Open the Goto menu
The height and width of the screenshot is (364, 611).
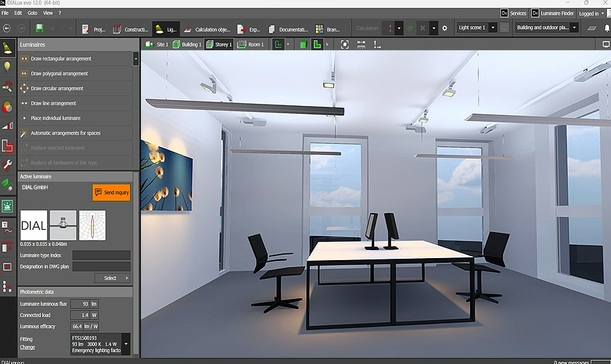click(32, 13)
